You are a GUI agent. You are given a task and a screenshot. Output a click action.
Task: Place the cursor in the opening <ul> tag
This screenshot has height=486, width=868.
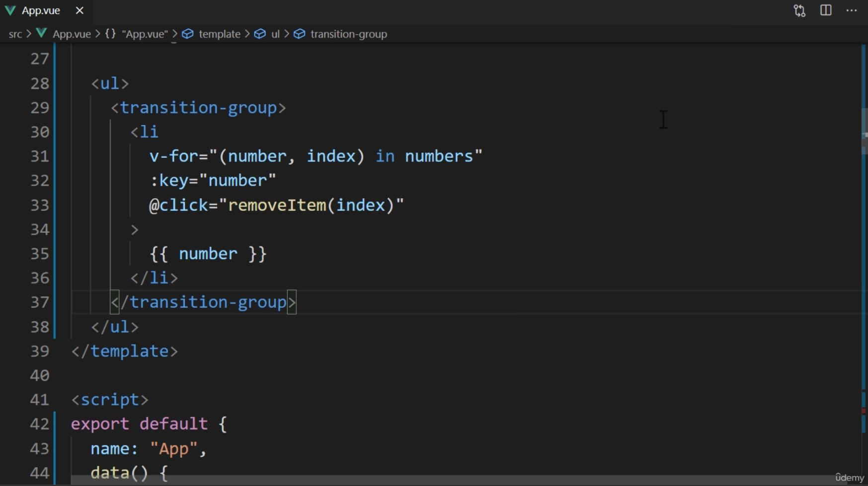point(110,83)
